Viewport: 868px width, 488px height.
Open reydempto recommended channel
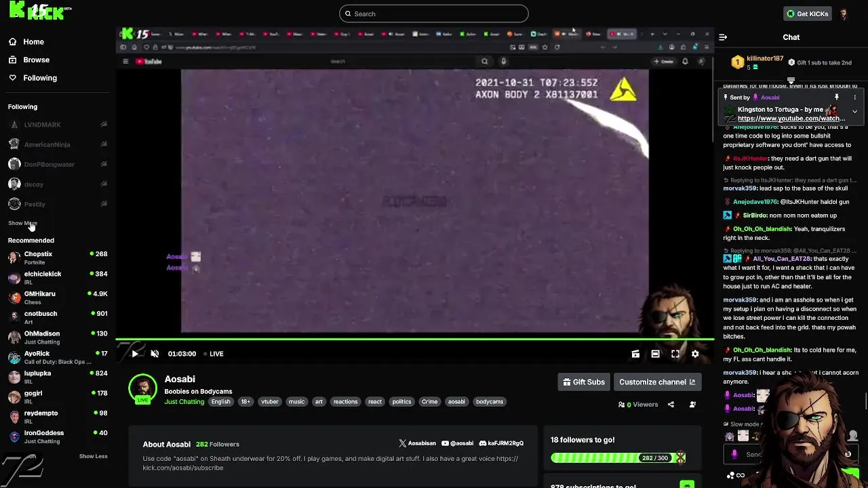click(58, 417)
